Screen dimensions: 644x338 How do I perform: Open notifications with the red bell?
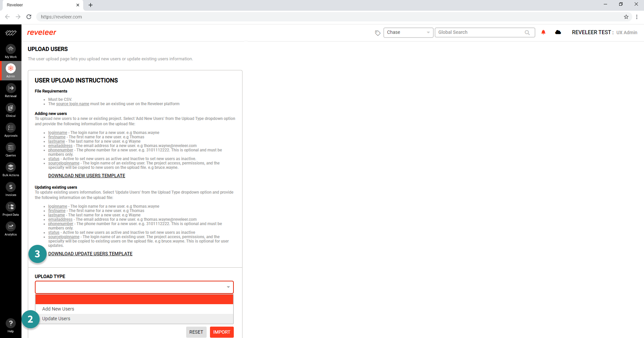pyautogui.click(x=543, y=32)
